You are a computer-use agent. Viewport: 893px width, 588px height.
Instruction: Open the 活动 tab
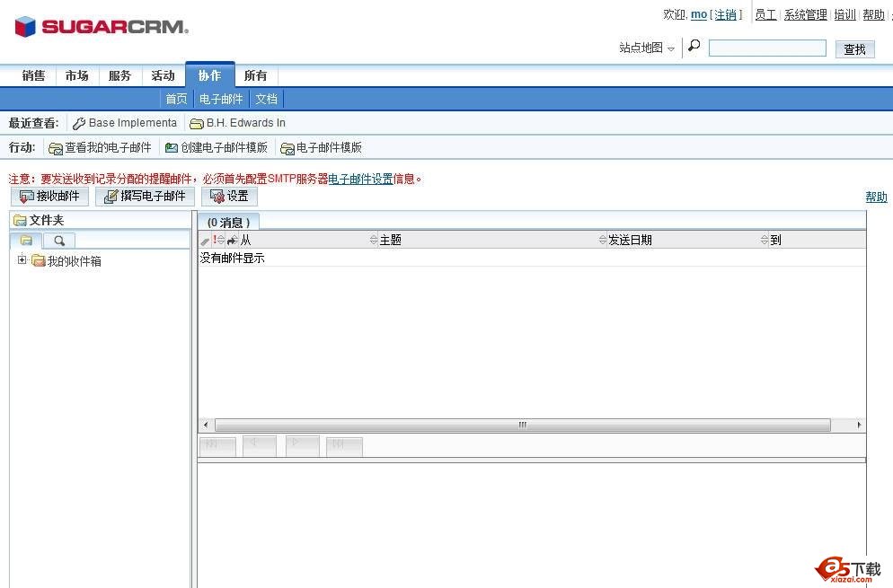(x=163, y=75)
